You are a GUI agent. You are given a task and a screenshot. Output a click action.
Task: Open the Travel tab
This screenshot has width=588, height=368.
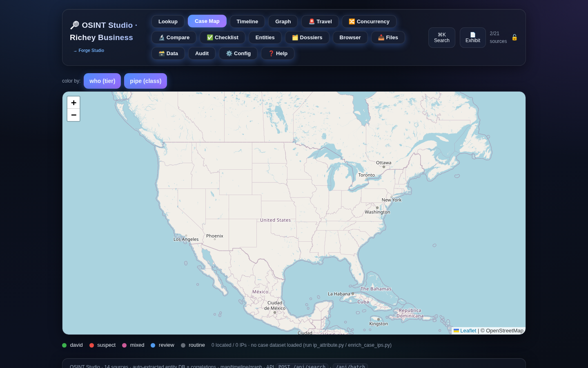pyautogui.click(x=320, y=21)
